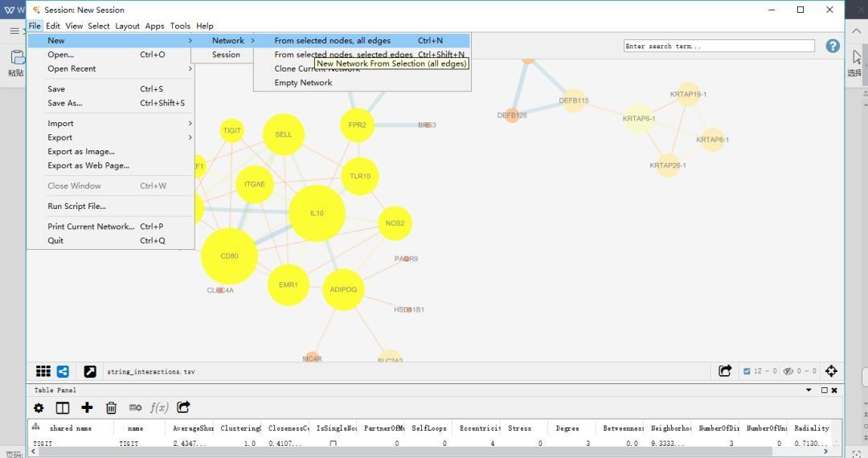Click Quit in File menu
This screenshot has height=458, width=868.
(111, 240)
